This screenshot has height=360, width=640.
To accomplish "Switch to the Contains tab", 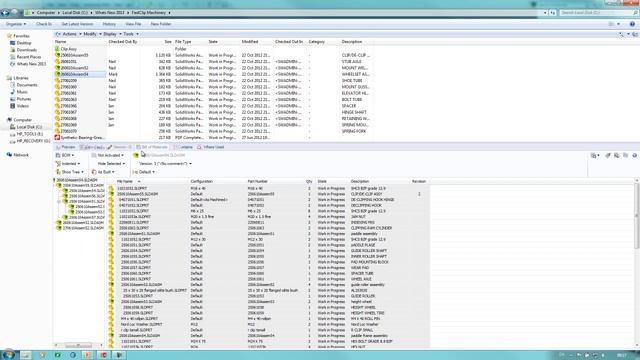I will point(183,147).
